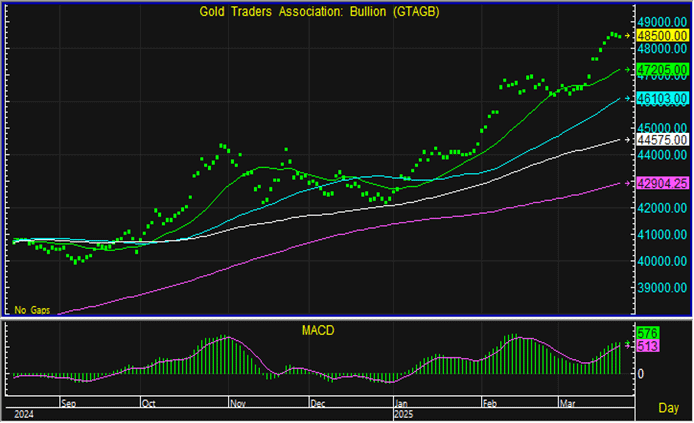Image resolution: width=694 pixels, height=423 pixels.
Task: Click the magenta arrow beside 42904.25
Action: coord(629,183)
